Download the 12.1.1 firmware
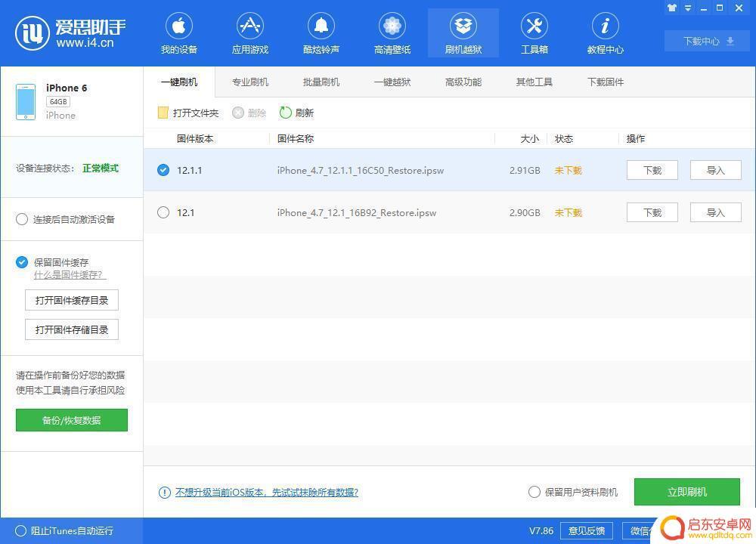756x544 pixels. pos(652,170)
